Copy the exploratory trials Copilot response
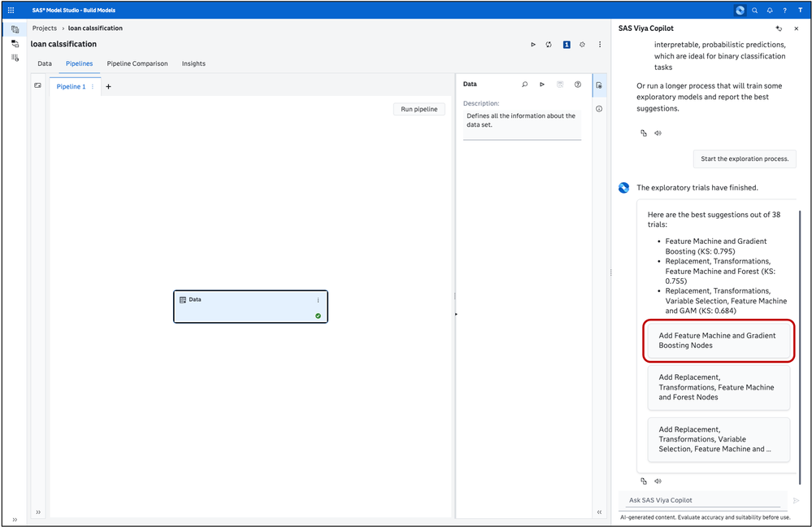The height and width of the screenshot is (527, 812). (x=644, y=481)
